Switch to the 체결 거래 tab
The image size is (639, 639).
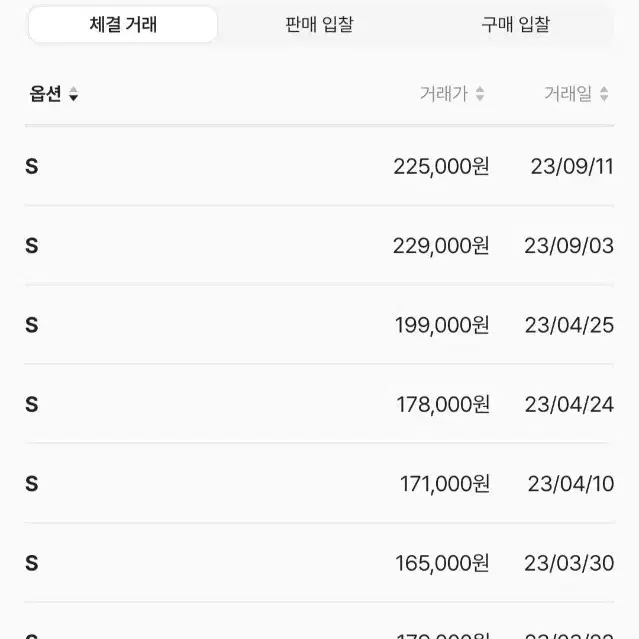click(x=123, y=24)
